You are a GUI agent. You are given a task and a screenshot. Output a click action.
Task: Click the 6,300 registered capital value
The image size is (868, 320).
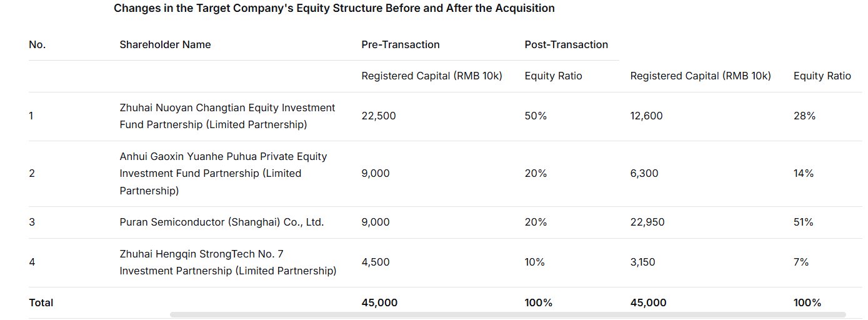[644, 173]
